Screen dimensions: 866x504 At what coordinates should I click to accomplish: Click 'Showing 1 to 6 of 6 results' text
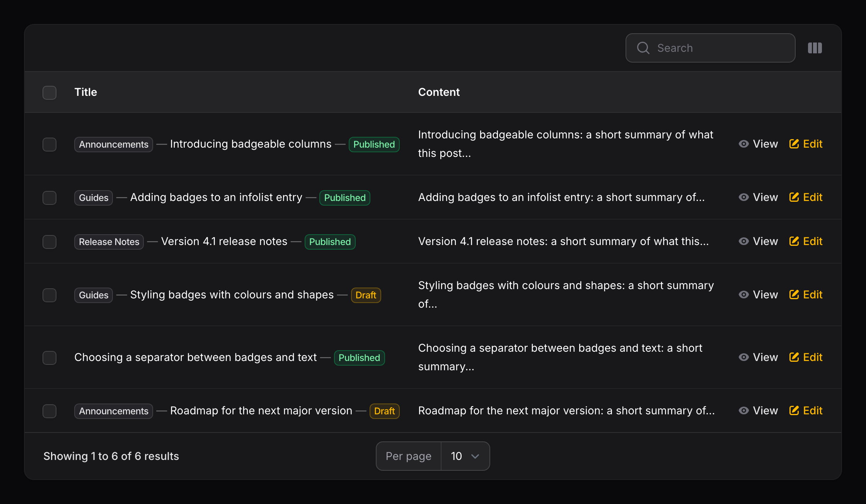(x=111, y=456)
